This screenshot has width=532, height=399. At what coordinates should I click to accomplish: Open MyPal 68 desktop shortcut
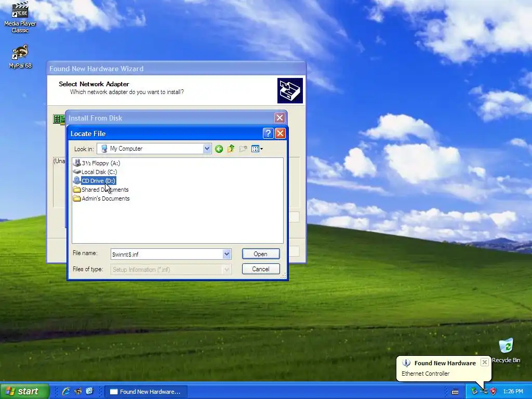20,56
